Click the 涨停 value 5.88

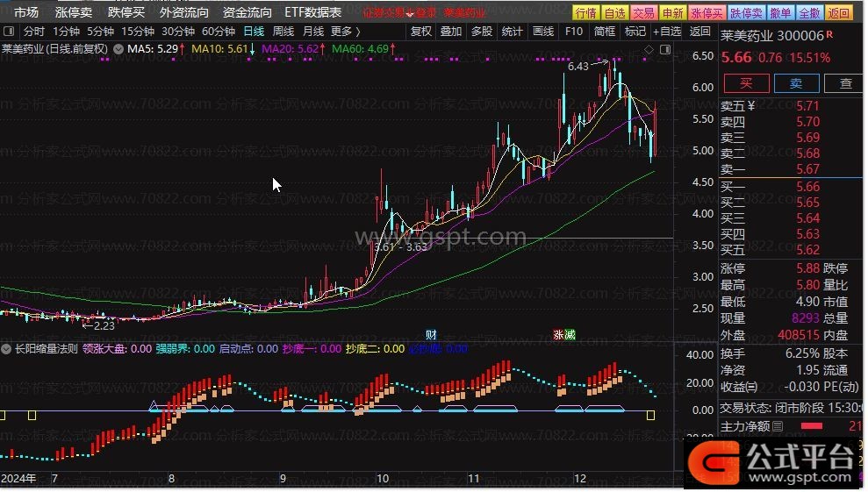coord(807,268)
